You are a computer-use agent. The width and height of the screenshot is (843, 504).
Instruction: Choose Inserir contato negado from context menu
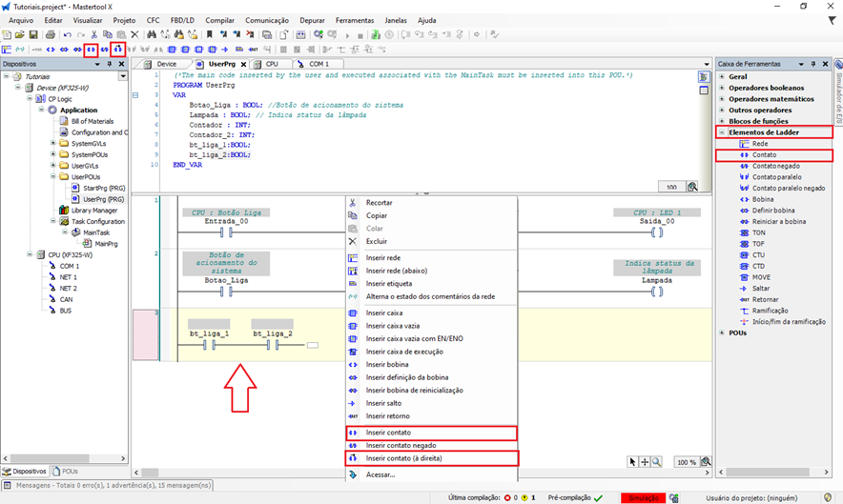click(401, 446)
